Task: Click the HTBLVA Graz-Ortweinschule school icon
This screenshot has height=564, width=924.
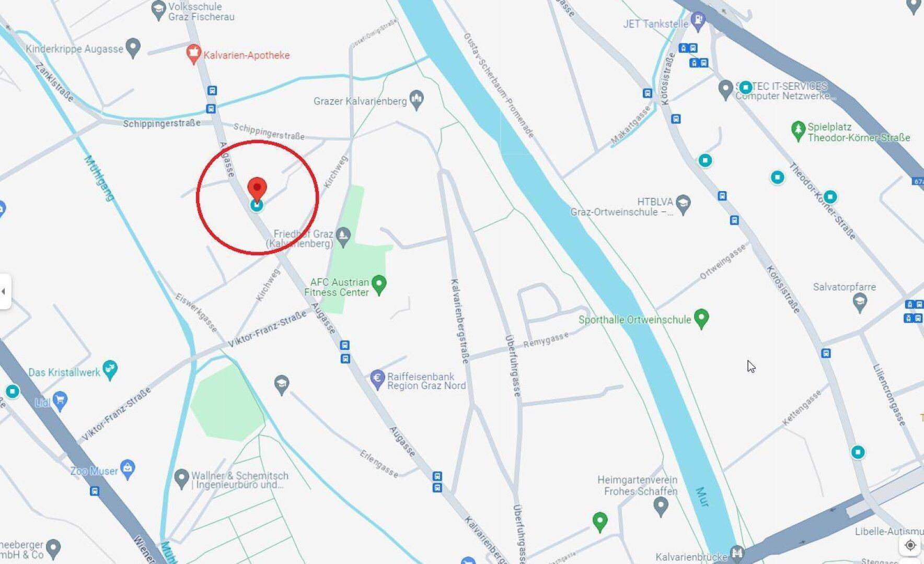Action: [683, 205]
